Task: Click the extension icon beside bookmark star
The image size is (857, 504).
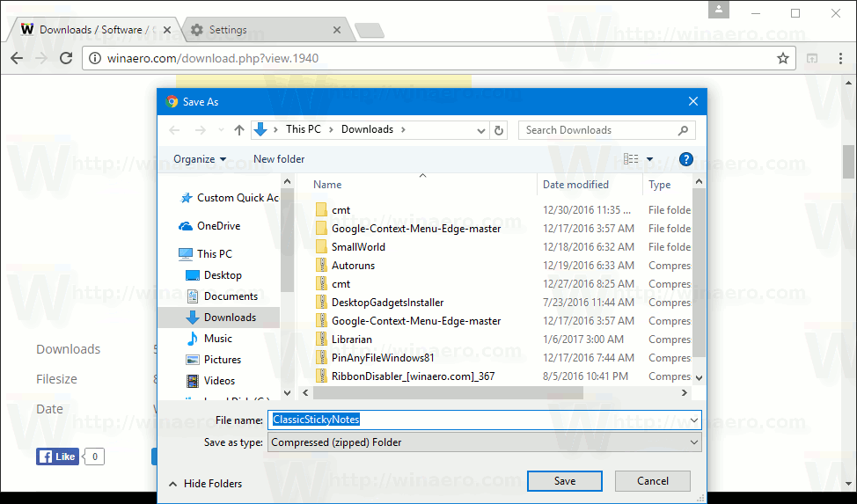Action: coord(812,58)
